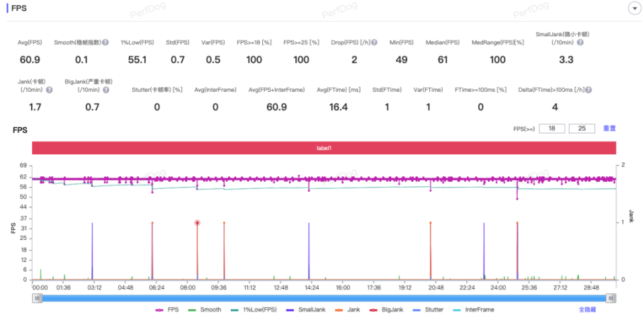Image resolution: width=644 pixels, height=315 pixels.
Task: Click help icon under SmallJank (/10min)
Action: 580,42
